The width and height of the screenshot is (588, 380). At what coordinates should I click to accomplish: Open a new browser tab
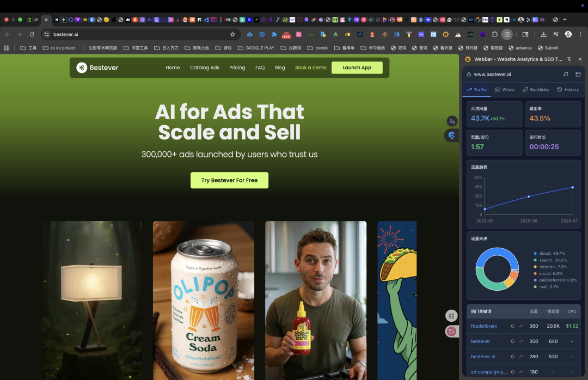point(565,20)
